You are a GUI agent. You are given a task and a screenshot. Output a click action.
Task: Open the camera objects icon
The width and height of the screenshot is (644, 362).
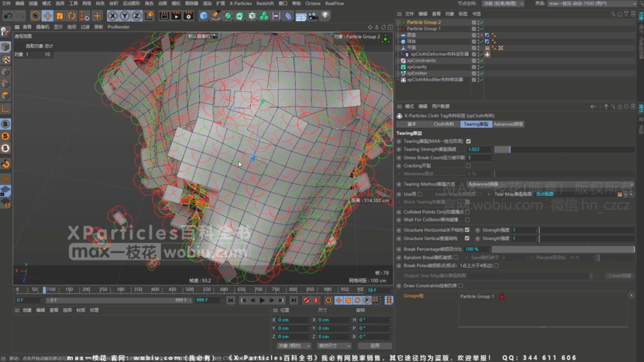313,16
